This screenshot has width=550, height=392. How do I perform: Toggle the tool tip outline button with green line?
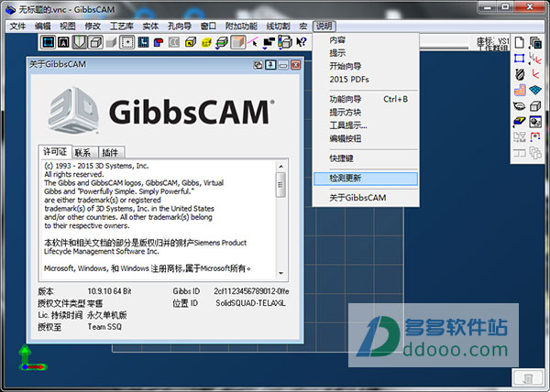[x=80, y=42]
